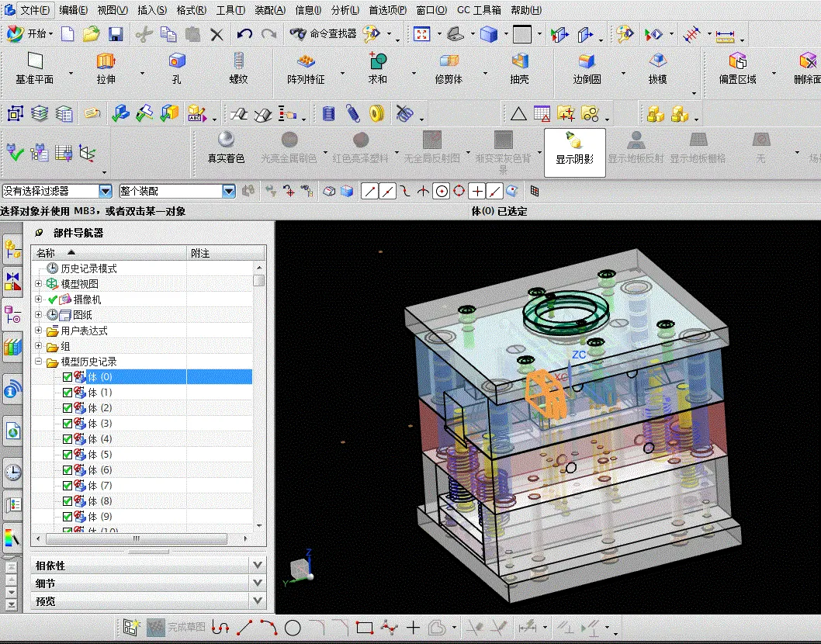Screen dimensions: 821x644
Task: Open the history clock sidebar tab
Action: pos(12,472)
